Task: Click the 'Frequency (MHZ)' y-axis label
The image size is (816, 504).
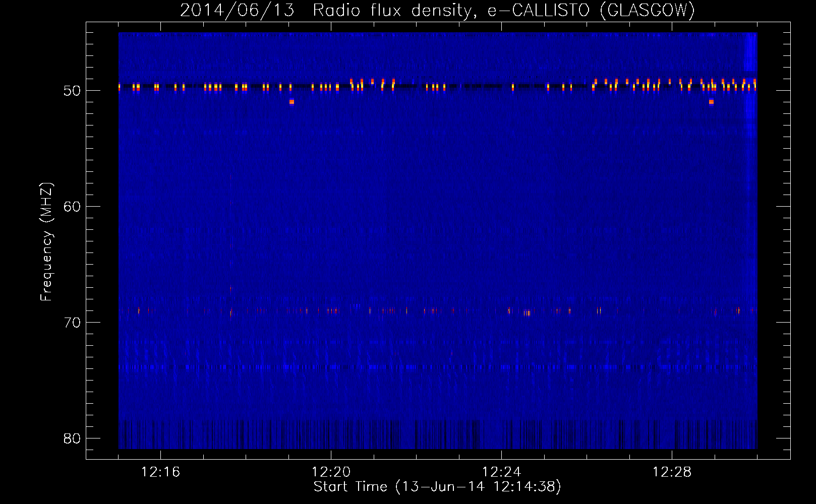Action: [x=46, y=242]
